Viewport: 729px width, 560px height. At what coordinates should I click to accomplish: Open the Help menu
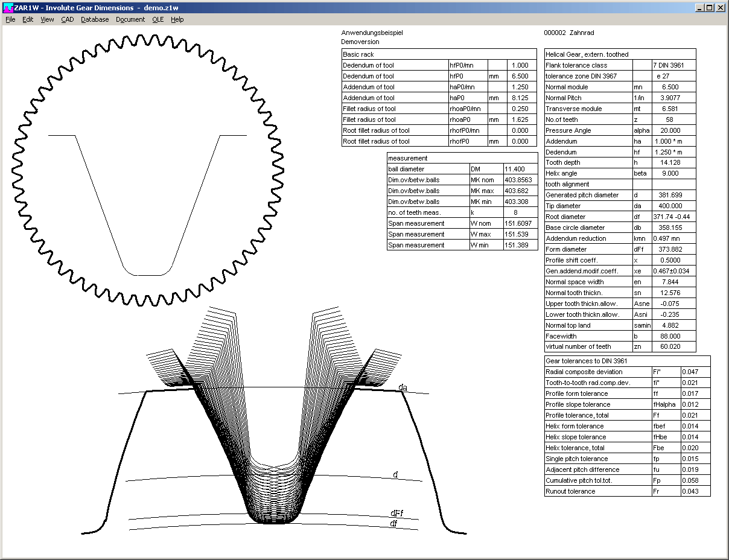coord(177,19)
